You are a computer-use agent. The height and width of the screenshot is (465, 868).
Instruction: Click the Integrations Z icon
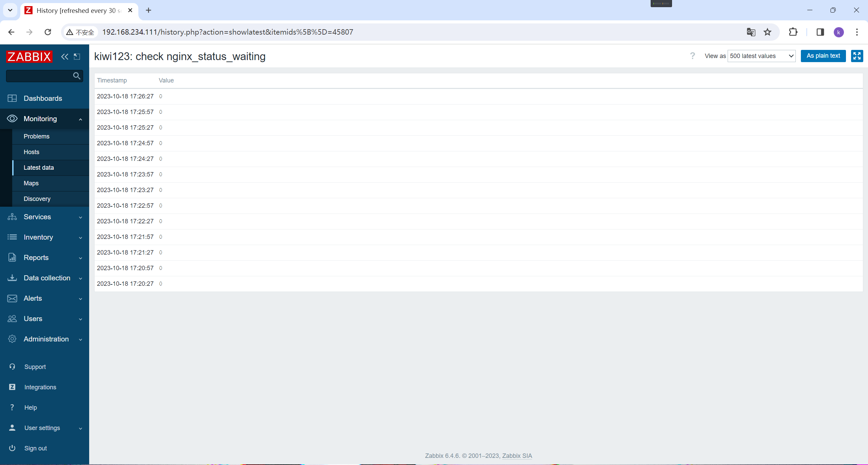coord(12,387)
